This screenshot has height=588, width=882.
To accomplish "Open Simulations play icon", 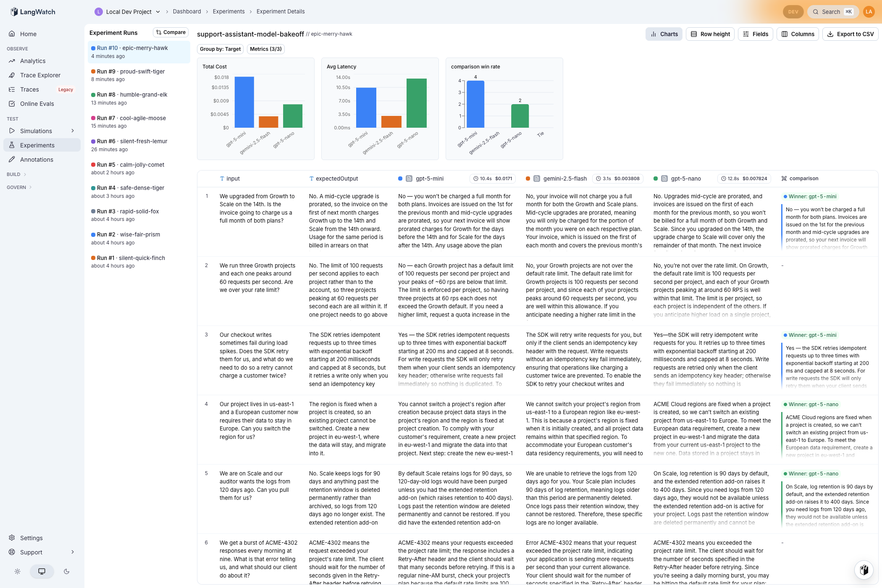I will tap(12, 131).
